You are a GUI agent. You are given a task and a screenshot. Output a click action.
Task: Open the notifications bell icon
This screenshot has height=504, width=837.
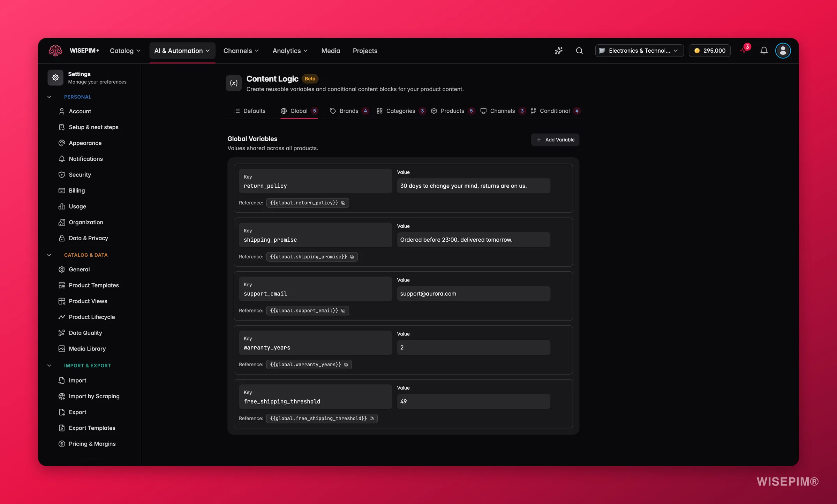tap(764, 51)
